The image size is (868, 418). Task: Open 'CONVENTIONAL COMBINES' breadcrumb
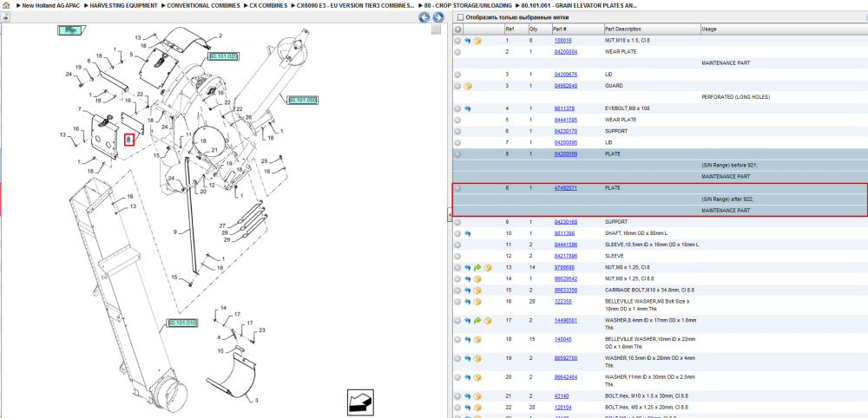coord(203,5)
